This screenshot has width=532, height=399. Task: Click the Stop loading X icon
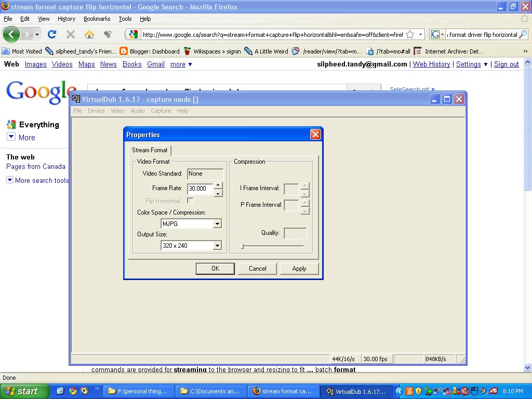pyautogui.click(x=71, y=34)
